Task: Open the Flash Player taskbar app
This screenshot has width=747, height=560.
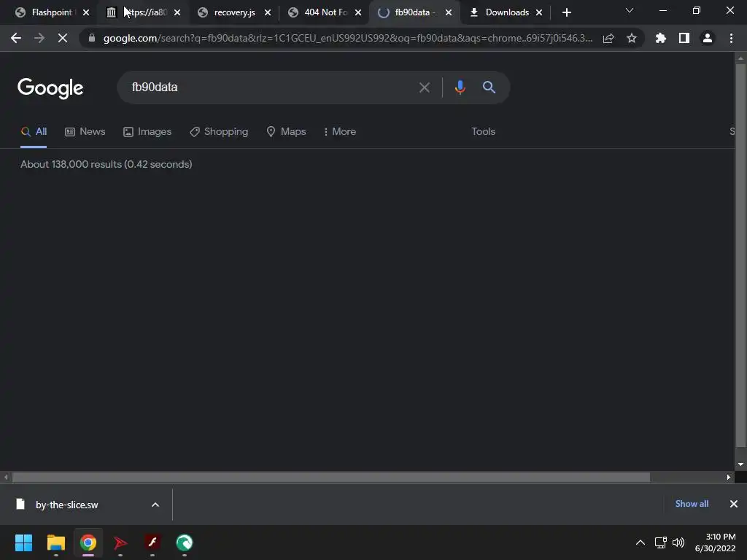Action: [x=152, y=542]
